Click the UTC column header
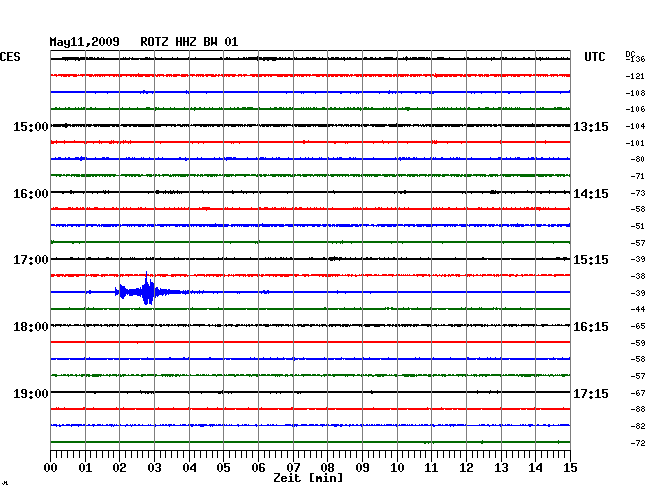Screen dimensions: 650x494 594,57
